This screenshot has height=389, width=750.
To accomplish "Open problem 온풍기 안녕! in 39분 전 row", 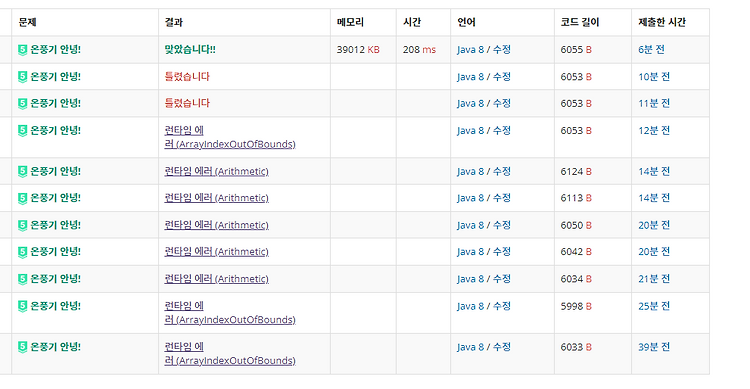I will [x=55, y=347].
